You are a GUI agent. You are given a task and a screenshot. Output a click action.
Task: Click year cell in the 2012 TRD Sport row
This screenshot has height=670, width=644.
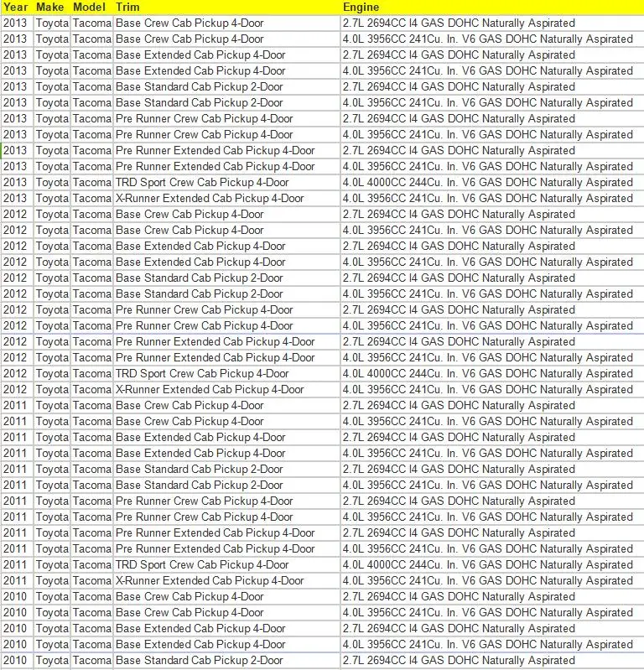(17, 373)
